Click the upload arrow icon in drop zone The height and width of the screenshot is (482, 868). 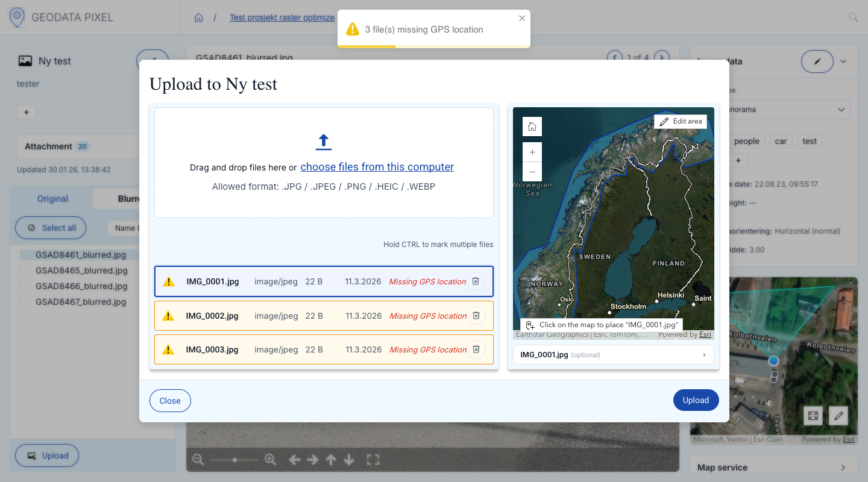(324, 142)
